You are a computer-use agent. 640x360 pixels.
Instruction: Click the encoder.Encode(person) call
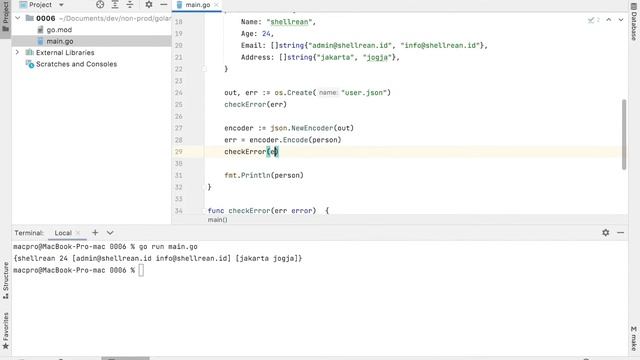pyautogui.click(x=295, y=140)
